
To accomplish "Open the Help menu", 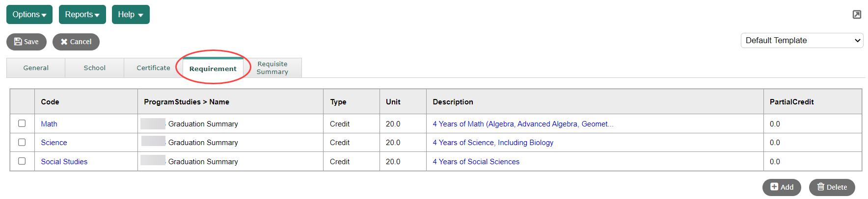I will tap(131, 15).
